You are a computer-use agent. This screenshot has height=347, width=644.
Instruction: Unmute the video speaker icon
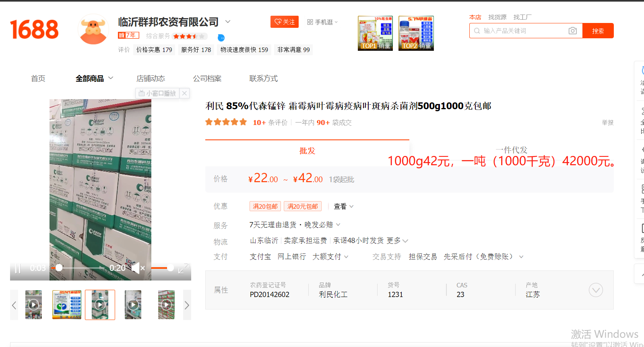(x=138, y=268)
